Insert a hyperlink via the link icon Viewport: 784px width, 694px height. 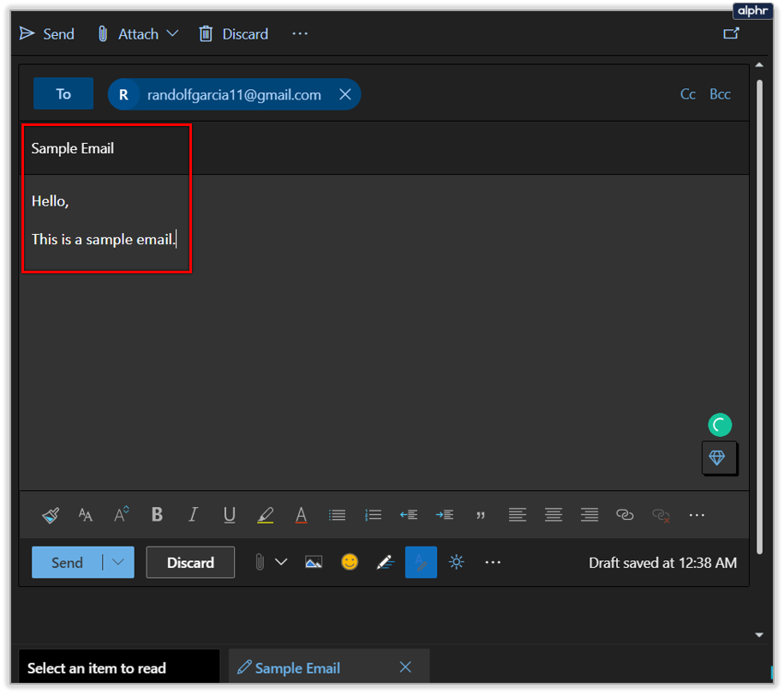pyautogui.click(x=625, y=514)
